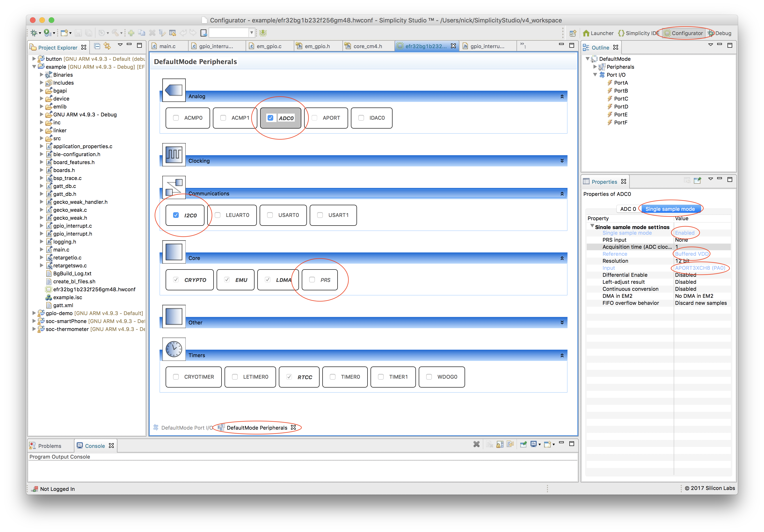The width and height of the screenshot is (764, 532).
Task: Toggle the I2C0 checkbox in Communications
Action: 176,215
